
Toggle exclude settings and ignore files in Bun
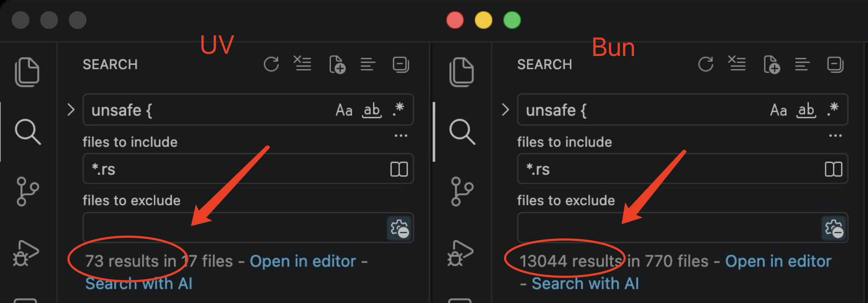pyautogui.click(x=834, y=228)
